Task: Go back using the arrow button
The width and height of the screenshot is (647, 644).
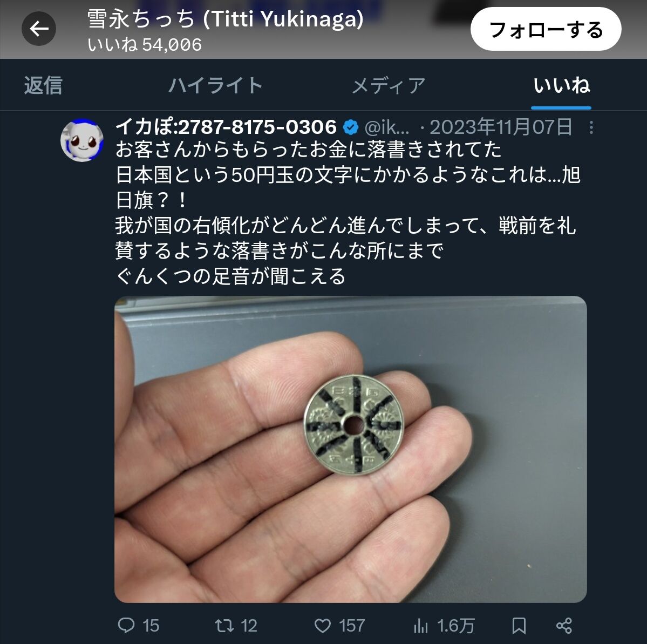Action: pos(39,29)
